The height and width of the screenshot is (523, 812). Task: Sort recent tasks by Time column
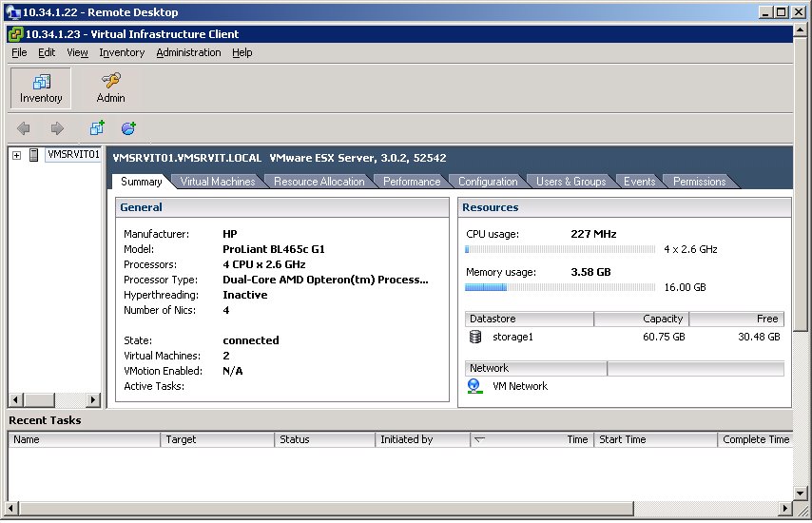click(532, 439)
